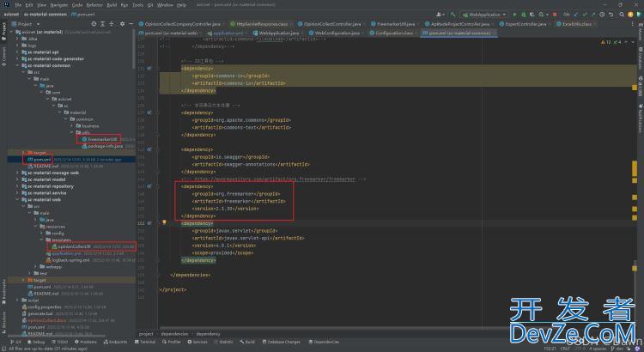Screen dimensions: 644x352
Task: Click the green Run button in the toolbar
Action: click(x=515, y=15)
